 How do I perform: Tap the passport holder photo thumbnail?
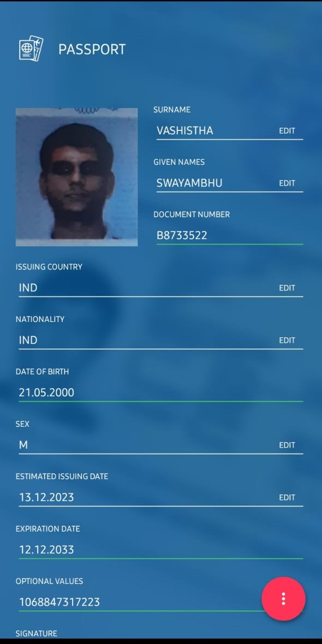click(76, 177)
